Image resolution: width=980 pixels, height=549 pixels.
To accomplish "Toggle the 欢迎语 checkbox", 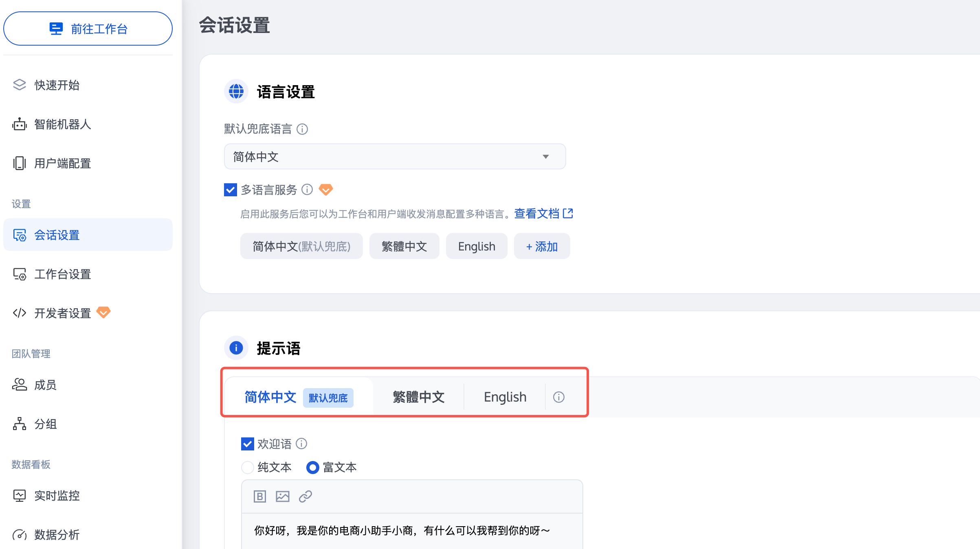I will pyautogui.click(x=247, y=444).
